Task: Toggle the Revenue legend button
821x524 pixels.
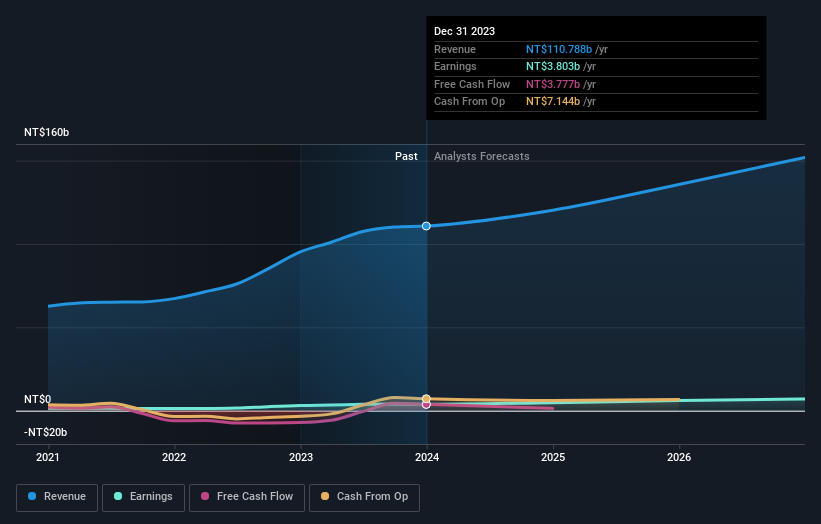Action: (x=57, y=497)
